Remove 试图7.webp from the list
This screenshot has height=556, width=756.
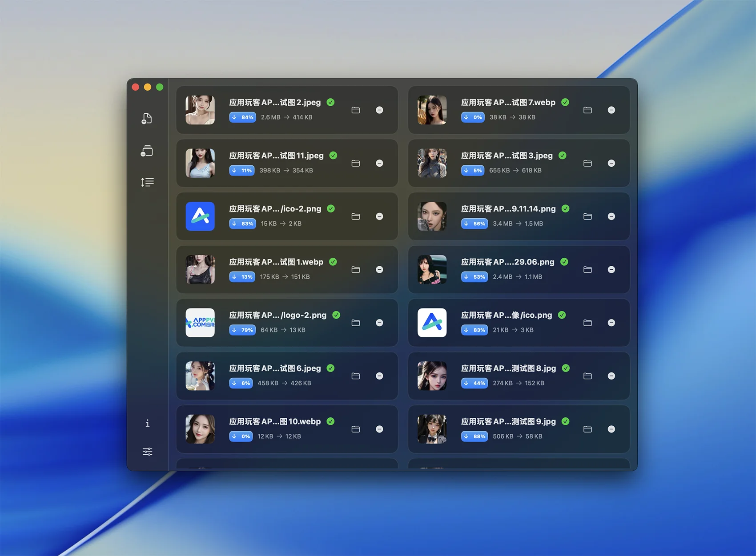click(x=611, y=110)
